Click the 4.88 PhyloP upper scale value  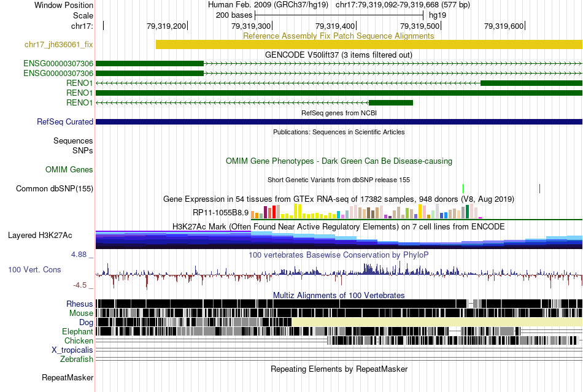(x=79, y=255)
